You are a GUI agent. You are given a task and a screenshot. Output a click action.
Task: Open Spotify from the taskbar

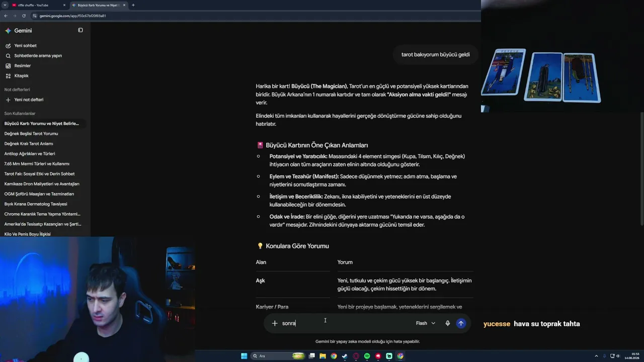(x=367, y=356)
